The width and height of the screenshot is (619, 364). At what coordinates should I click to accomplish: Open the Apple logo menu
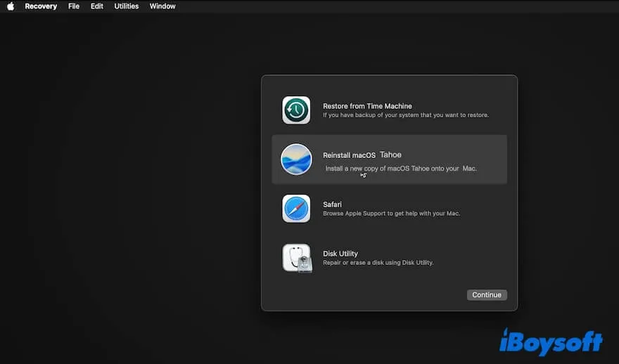11,6
